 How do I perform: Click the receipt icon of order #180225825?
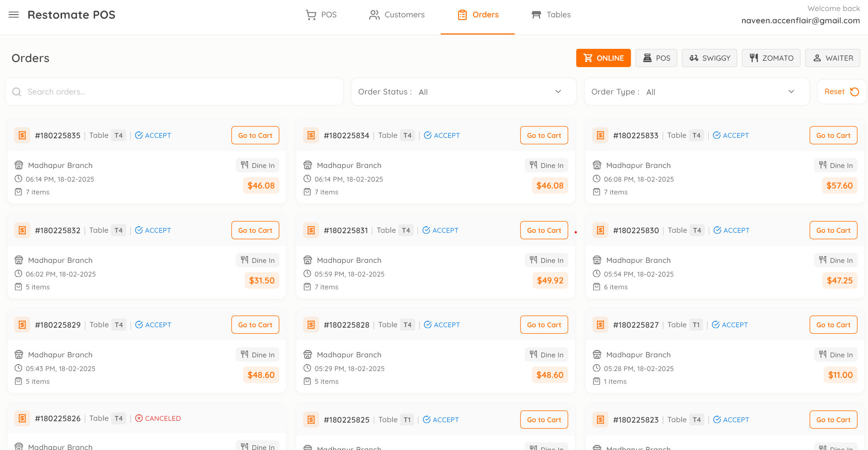coord(311,419)
